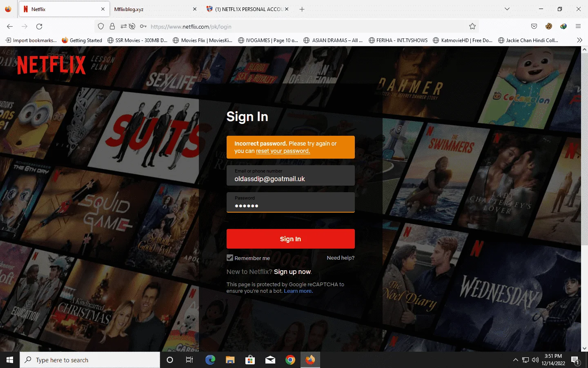Image resolution: width=588 pixels, height=368 pixels.
Task: Open File Explorer from taskbar
Action: [230, 360]
